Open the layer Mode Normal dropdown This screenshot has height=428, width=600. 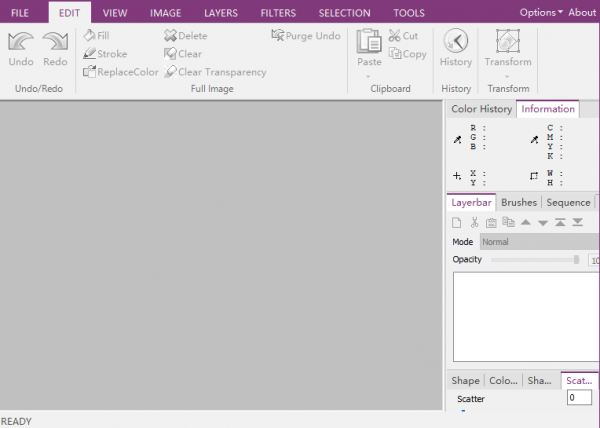click(x=540, y=242)
